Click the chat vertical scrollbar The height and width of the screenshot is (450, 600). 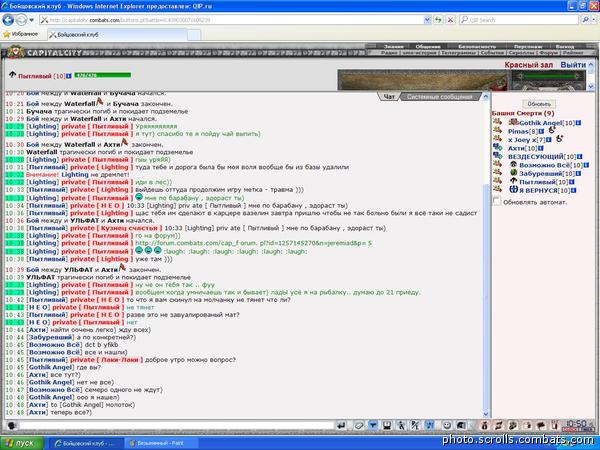point(486,297)
